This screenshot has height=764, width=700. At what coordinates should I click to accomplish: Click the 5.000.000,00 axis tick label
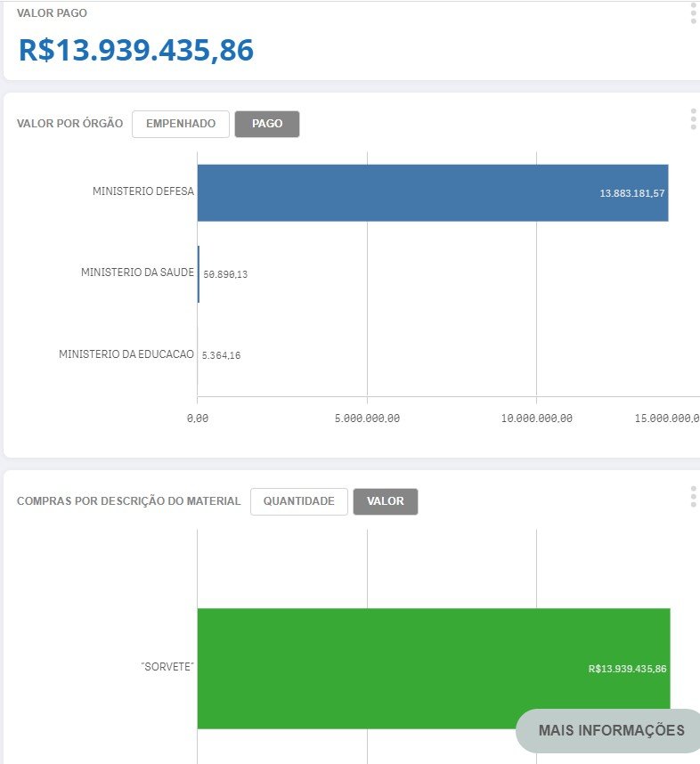367,418
